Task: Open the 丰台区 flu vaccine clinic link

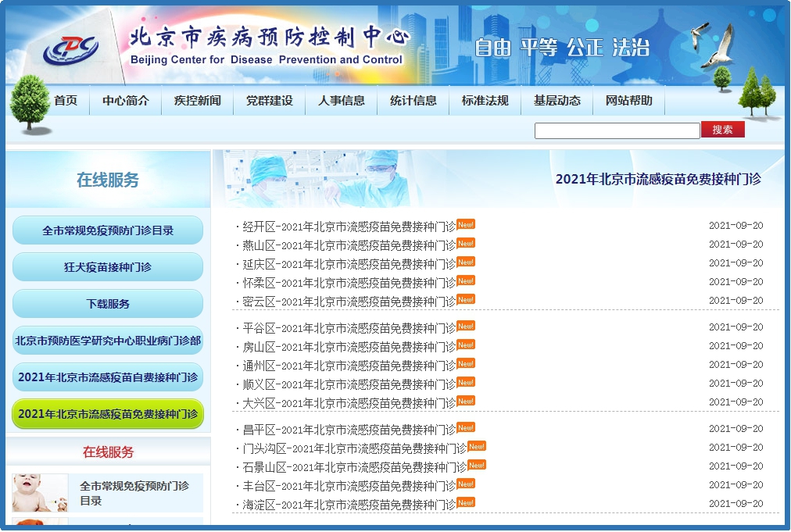Action: (x=349, y=486)
